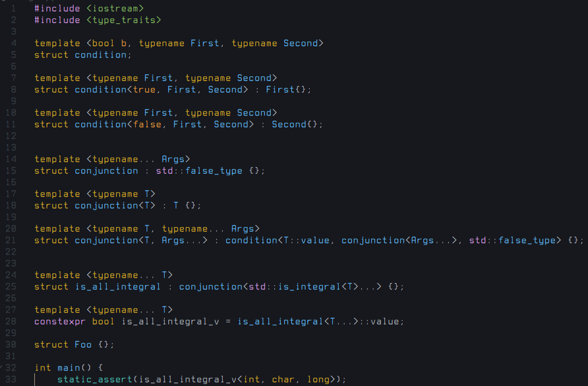Click line number 8 in the gutter
This screenshot has width=588, height=386.
13,89
